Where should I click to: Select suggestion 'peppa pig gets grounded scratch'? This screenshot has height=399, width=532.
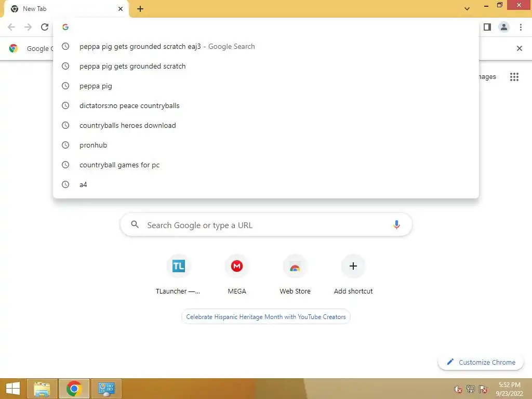click(x=266, y=66)
